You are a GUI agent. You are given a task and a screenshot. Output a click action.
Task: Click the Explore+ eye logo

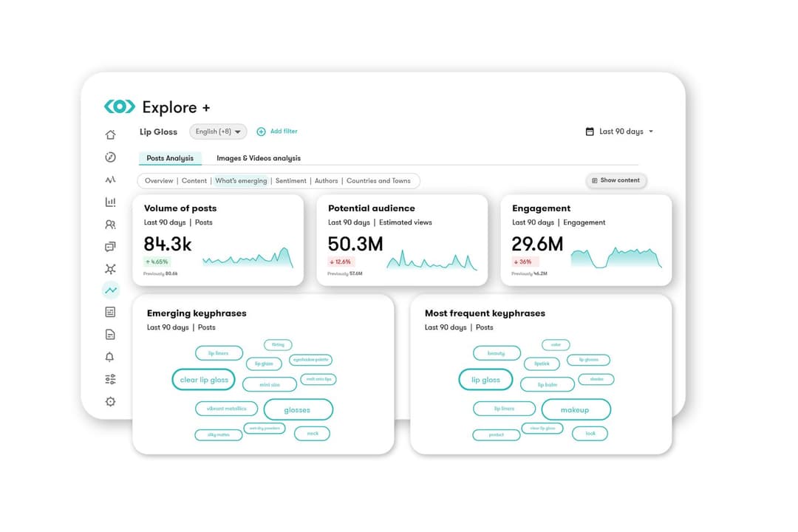120,106
